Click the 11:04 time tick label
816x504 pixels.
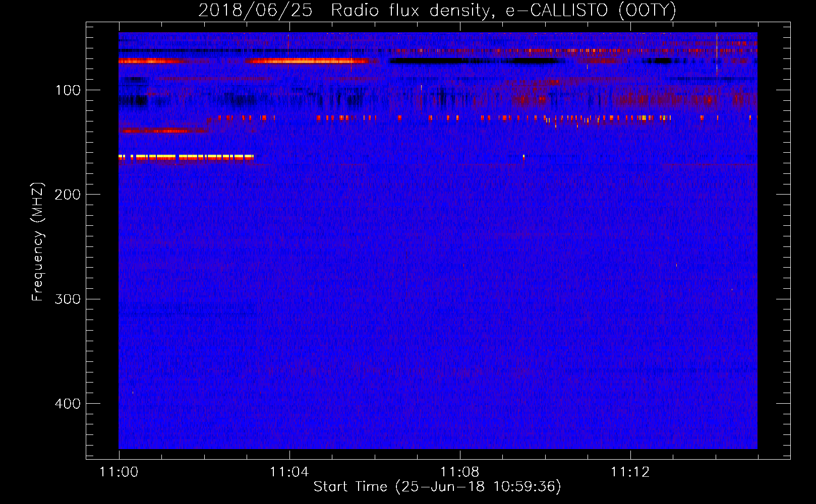289,472
